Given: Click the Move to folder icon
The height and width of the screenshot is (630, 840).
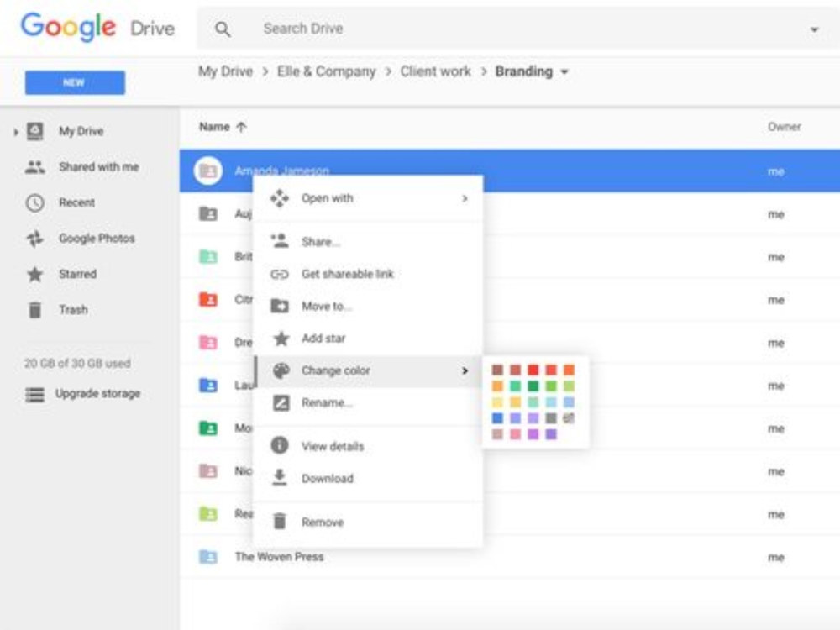Looking at the screenshot, I should point(280,306).
